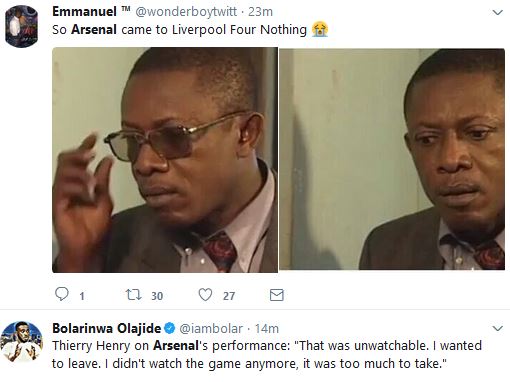510x382 pixels.
Task: Open Emmanuel's profile avatar
Action: point(22,26)
